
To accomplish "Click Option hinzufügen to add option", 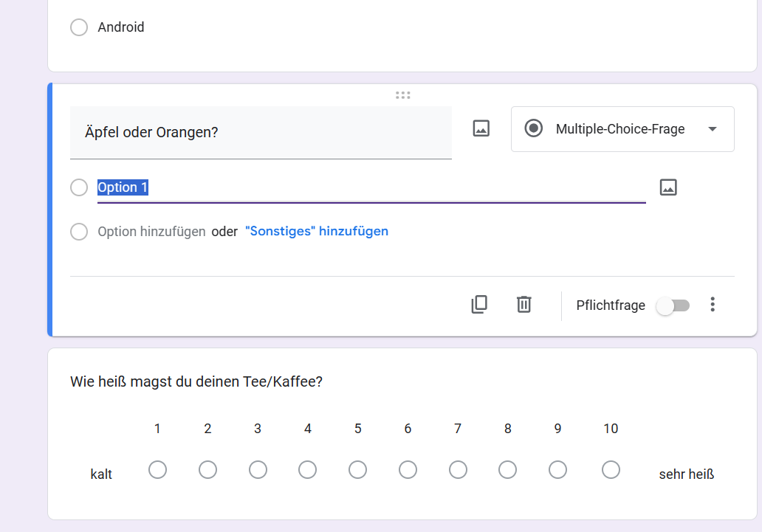I will coord(151,232).
